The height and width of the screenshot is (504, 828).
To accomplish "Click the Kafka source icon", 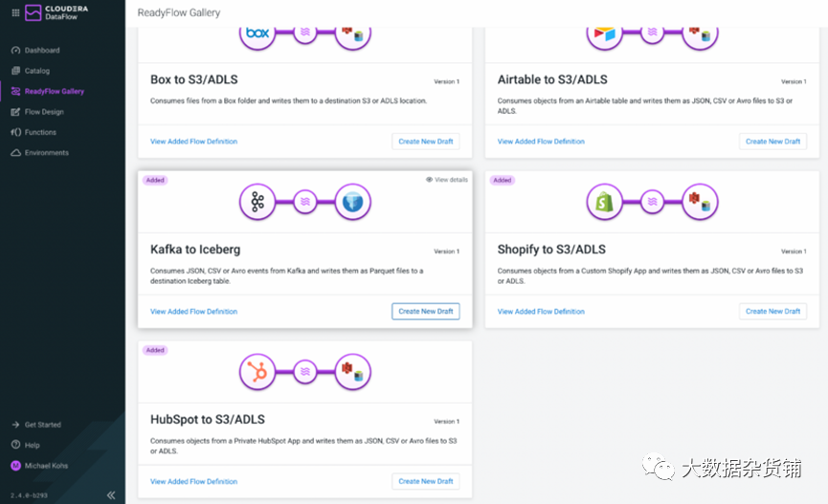I will point(257,202).
